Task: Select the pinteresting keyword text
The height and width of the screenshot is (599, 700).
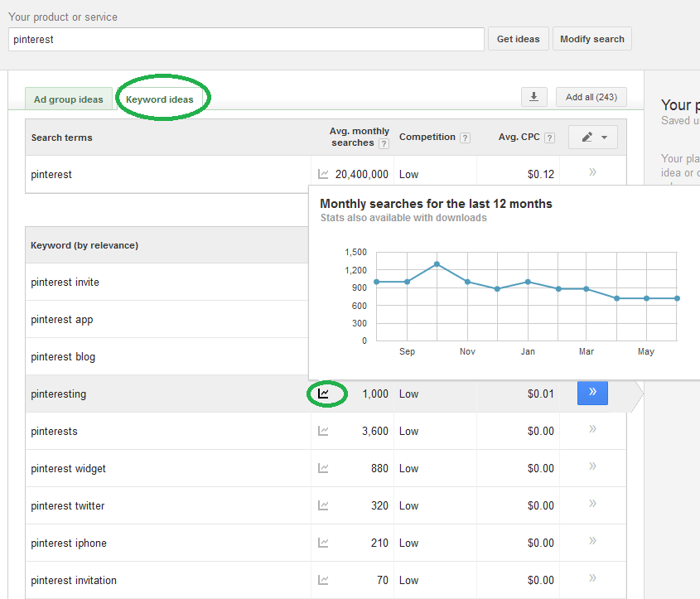Action: click(x=59, y=394)
